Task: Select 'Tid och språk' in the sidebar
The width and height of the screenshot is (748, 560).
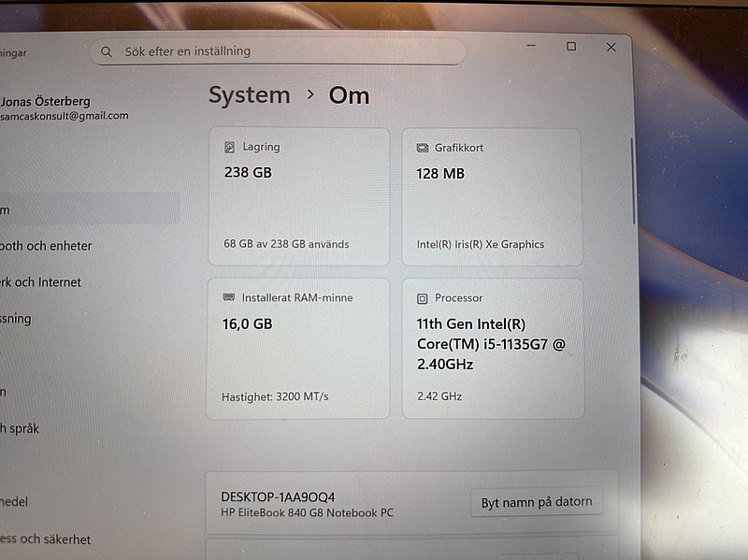Action: pyautogui.click(x=21, y=428)
